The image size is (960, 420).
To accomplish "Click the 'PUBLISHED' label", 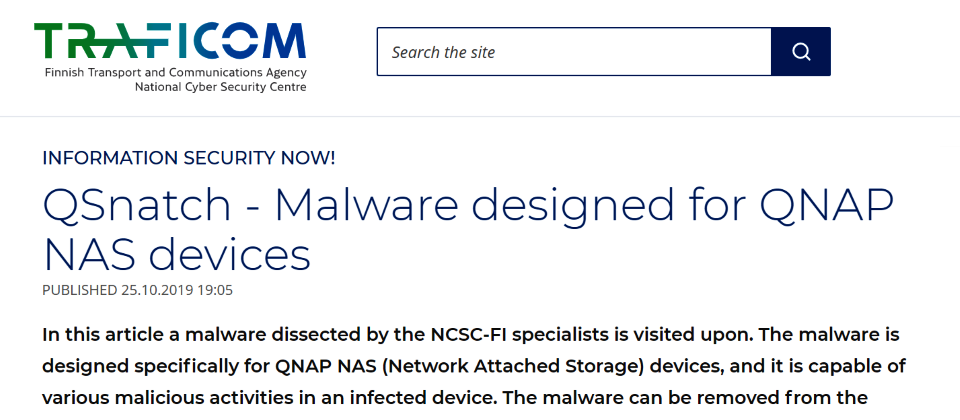I will coord(80,290).
